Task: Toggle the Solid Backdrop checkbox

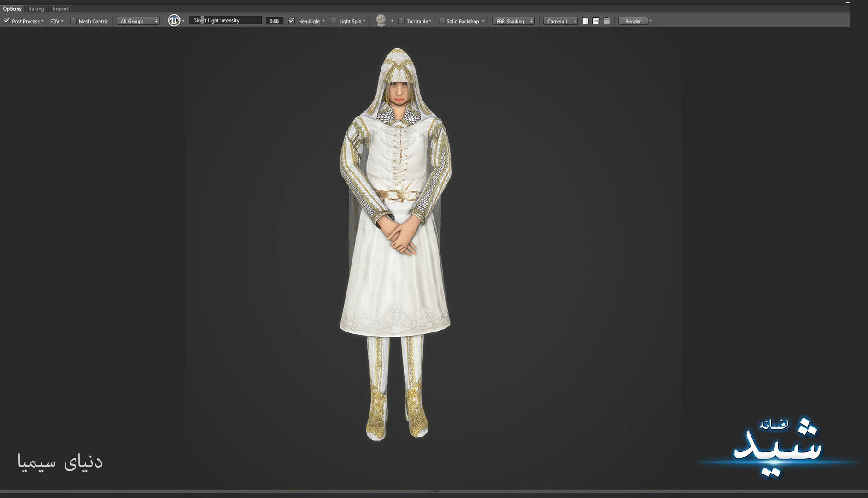Action: tap(442, 21)
